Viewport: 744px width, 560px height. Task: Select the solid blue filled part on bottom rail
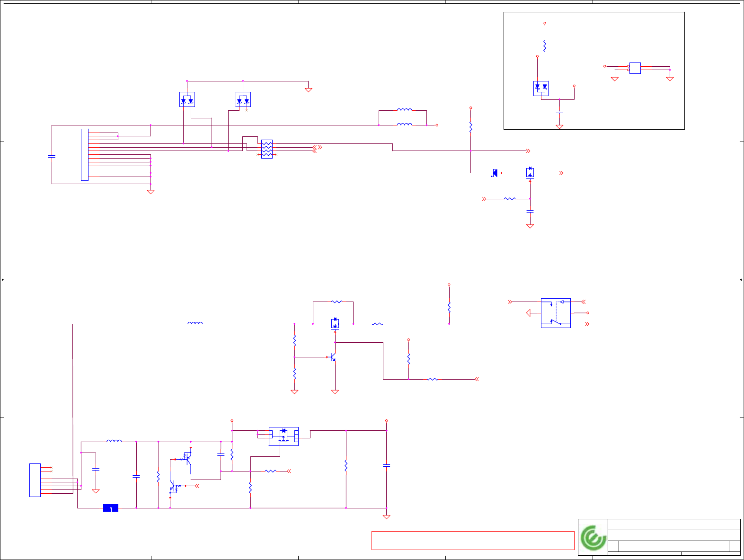pos(111,508)
